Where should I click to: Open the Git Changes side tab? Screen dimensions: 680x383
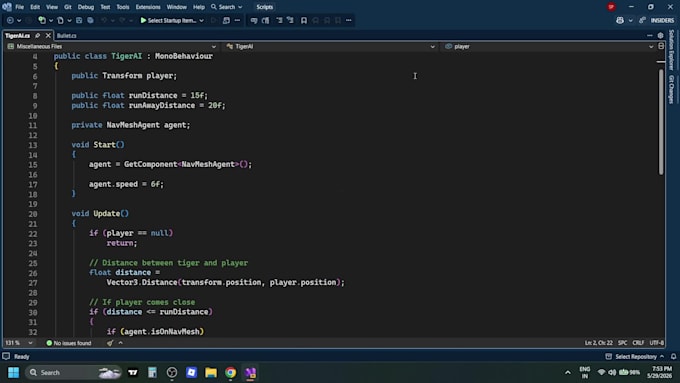pyautogui.click(x=671, y=89)
